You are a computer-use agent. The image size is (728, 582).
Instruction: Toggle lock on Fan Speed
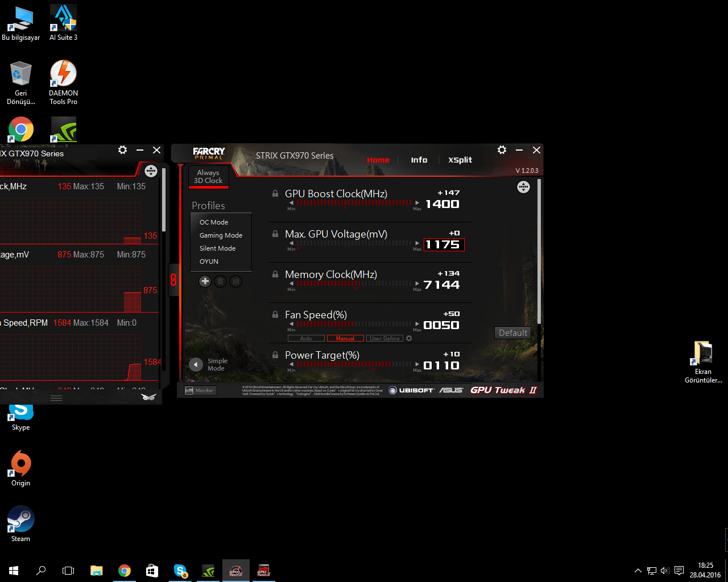coord(275,314)
